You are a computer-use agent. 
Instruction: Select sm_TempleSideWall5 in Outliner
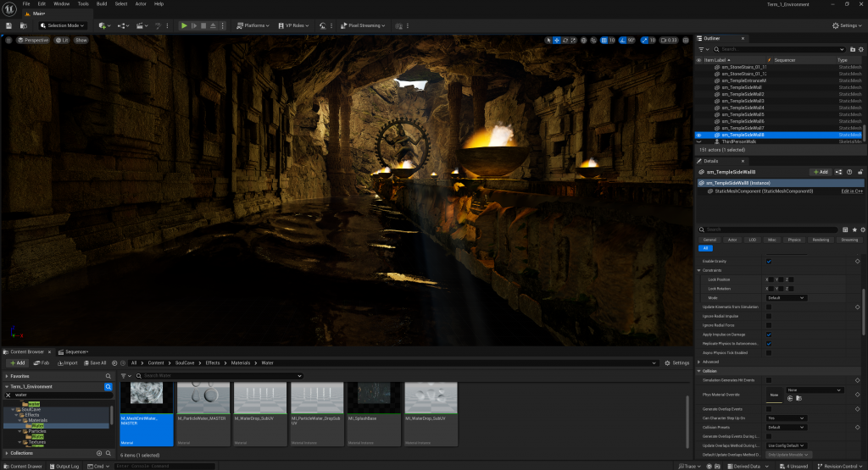[743, 114]
